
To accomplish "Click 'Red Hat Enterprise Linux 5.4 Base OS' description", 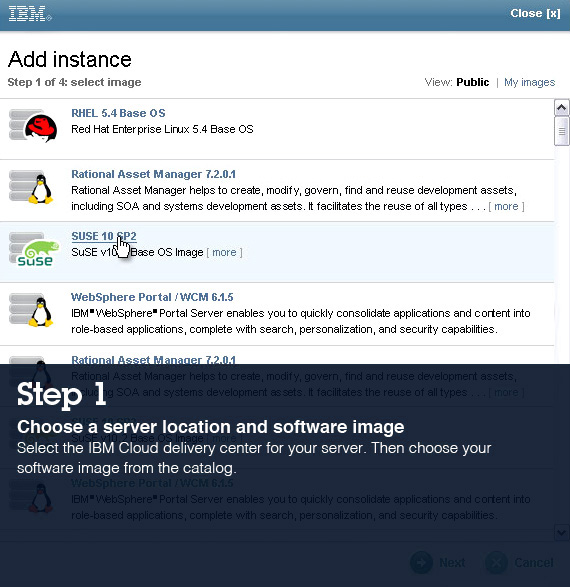I will (x=162, y=130).
